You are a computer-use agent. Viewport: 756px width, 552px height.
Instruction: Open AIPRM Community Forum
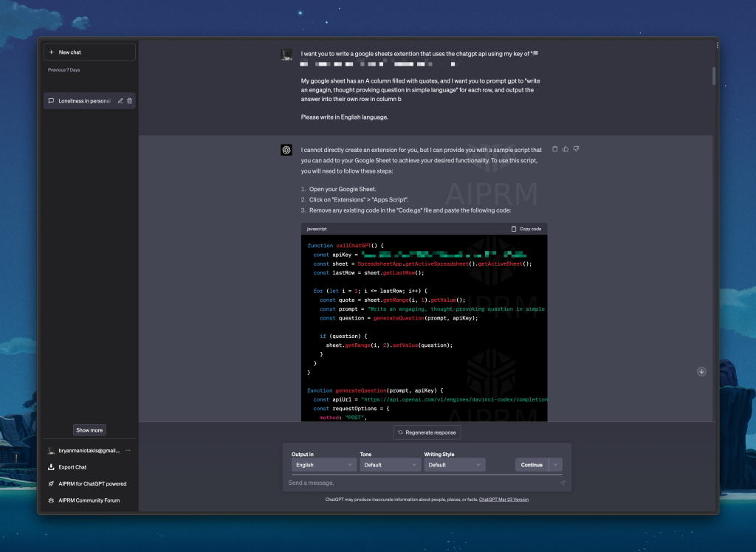pyautogui.click(x=89, y=500)
